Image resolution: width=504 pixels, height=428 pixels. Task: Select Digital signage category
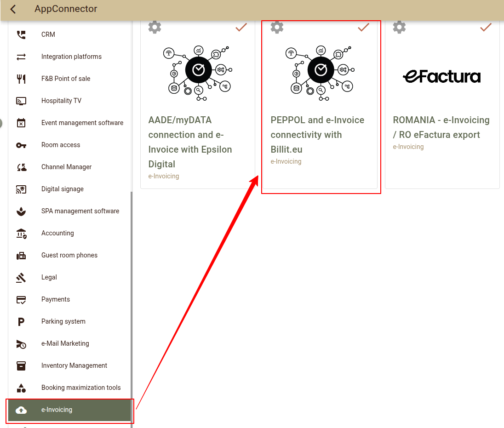(69, 189)
